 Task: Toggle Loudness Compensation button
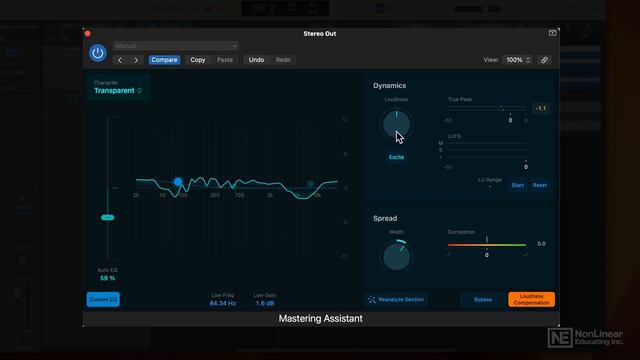point(531,300)
